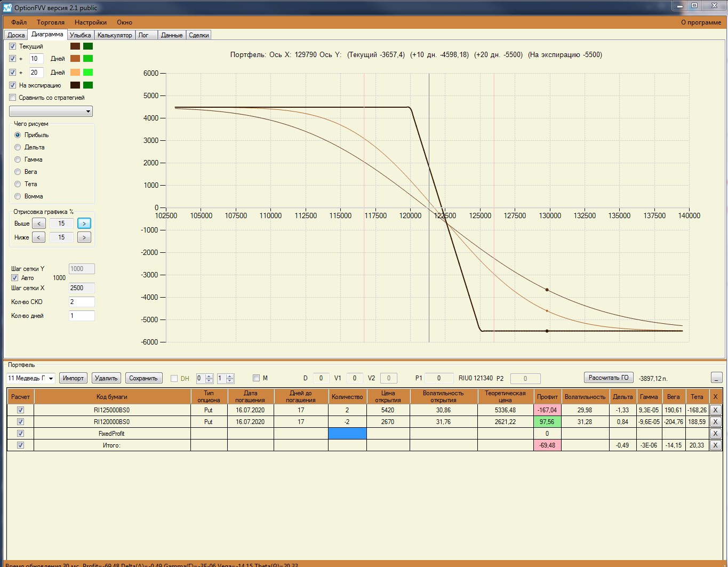The height and width of the screenshot is (567, 728).
Task: Decrease the Ниже percentage with left arrow
Action: click(38, 237)
